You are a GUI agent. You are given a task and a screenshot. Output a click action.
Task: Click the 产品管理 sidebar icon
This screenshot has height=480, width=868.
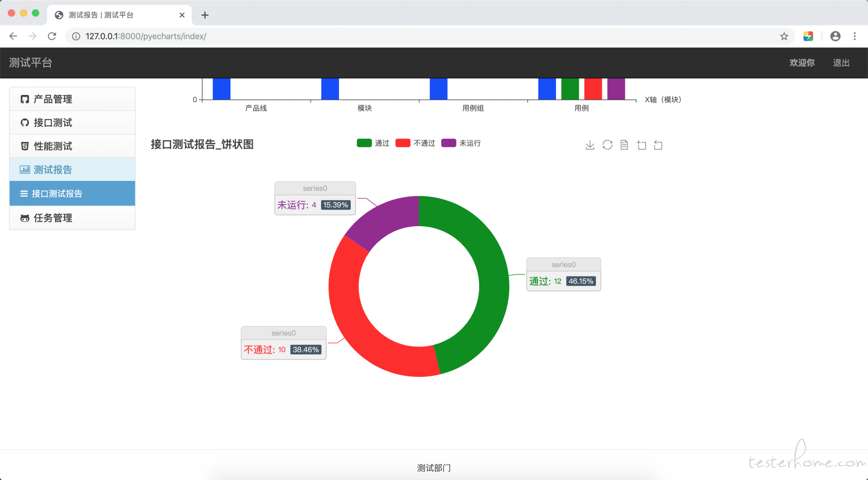(25, 99)
